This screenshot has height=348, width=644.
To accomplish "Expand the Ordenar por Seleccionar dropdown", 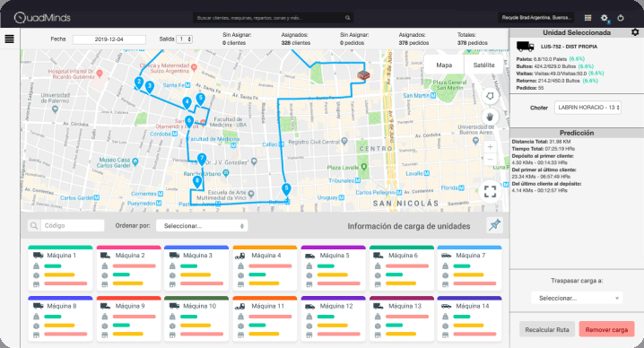I will coord(202,225).
